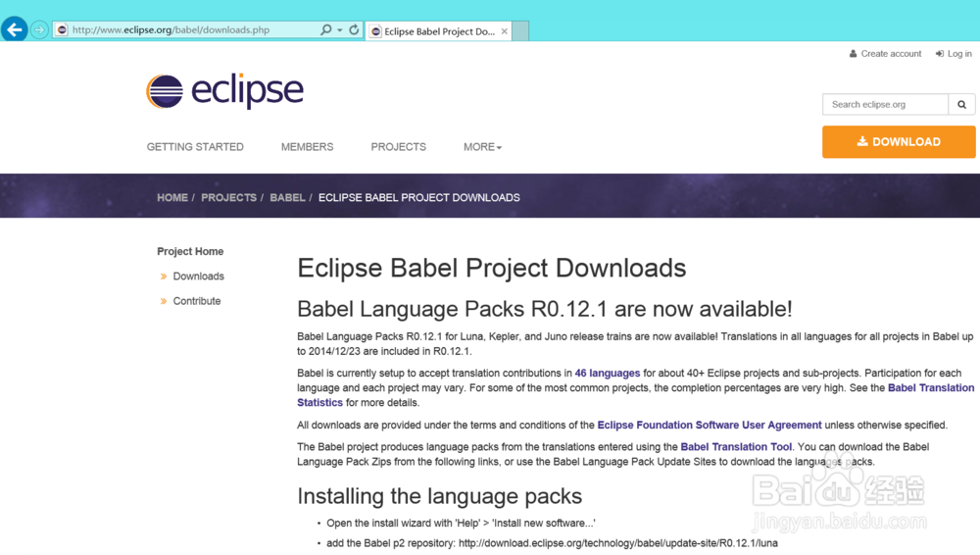Click the orange DOWNLOAD button
Viewport: 980px width, 555px height.
point(898,142)
